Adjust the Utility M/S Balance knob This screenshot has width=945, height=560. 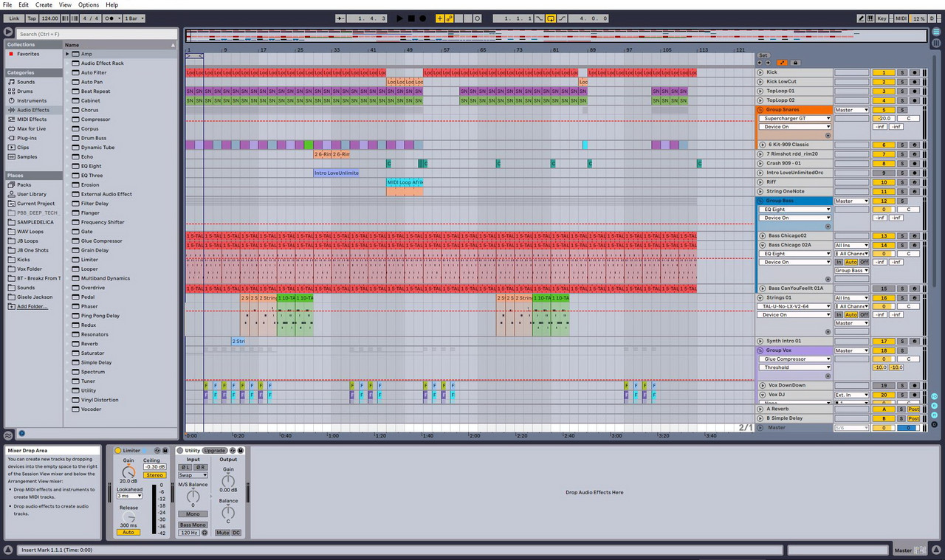[x=193, y=496]
